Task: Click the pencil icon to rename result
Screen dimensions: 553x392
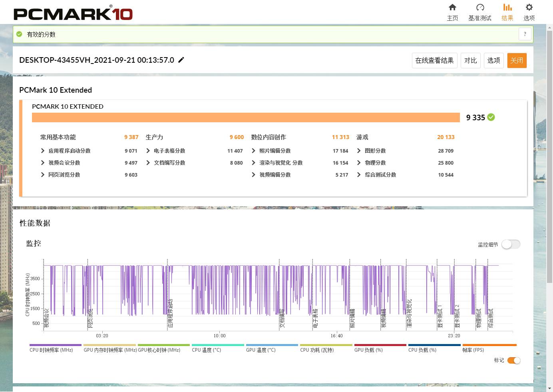Action: tap(181, 60)
